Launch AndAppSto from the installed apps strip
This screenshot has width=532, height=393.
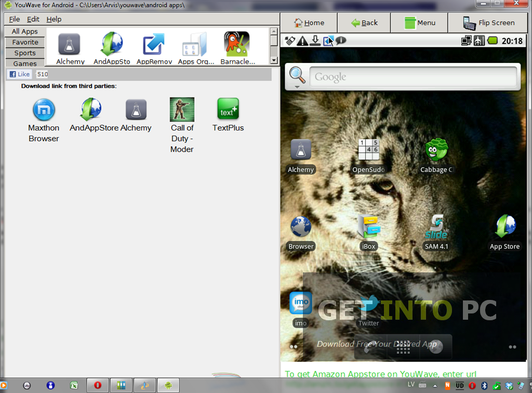click(112, 48)
